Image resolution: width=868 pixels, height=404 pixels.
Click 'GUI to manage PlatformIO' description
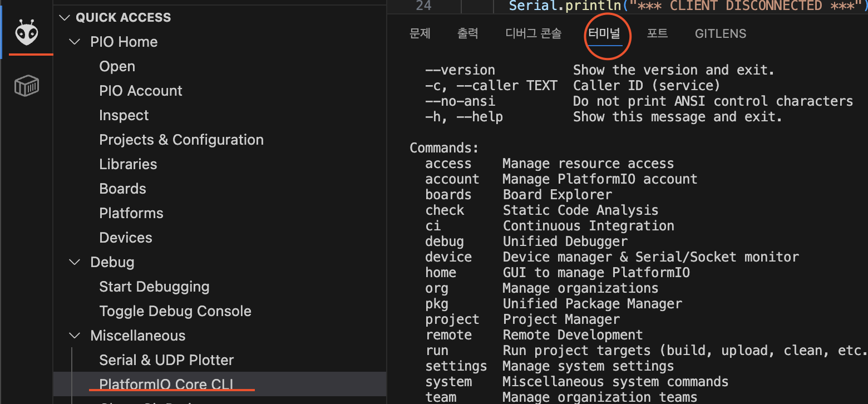tap(596, 273)
